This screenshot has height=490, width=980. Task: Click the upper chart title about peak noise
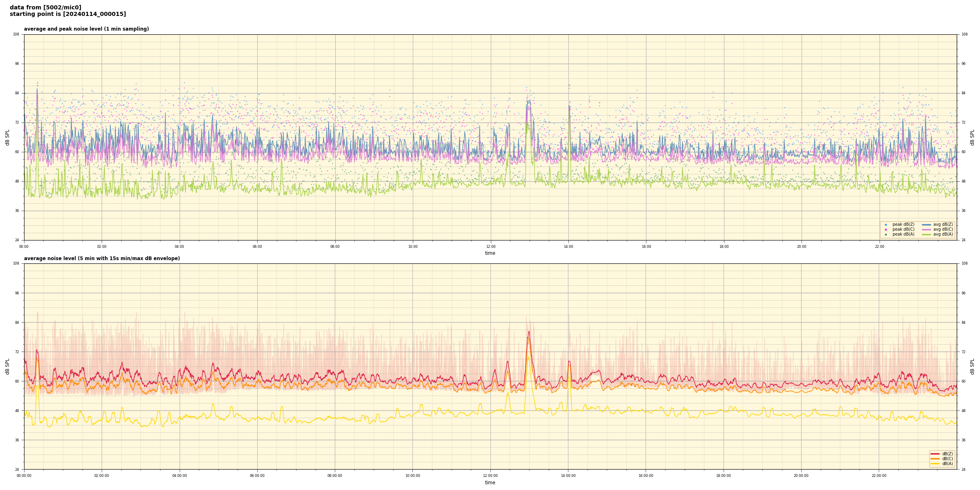[x=86, y=29]
